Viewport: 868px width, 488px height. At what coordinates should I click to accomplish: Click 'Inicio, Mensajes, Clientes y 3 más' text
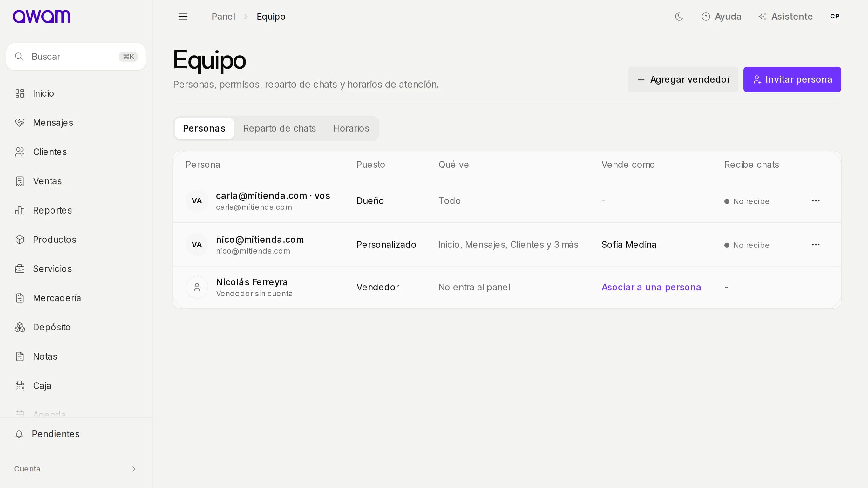point(508,245)
